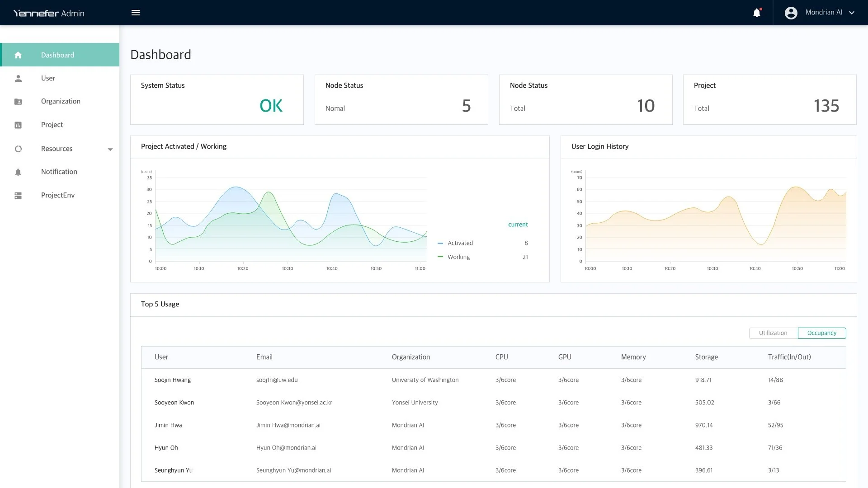This screenshot has height=488, width=868.
Task: Switch Top 5 Usage to Utillization
Action: click(773, 333)
